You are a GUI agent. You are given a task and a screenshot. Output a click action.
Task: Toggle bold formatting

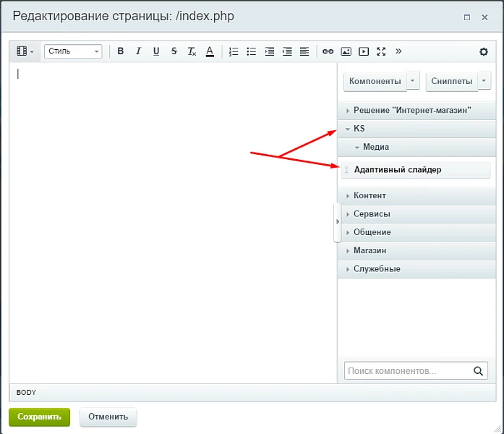click(121, 51)
